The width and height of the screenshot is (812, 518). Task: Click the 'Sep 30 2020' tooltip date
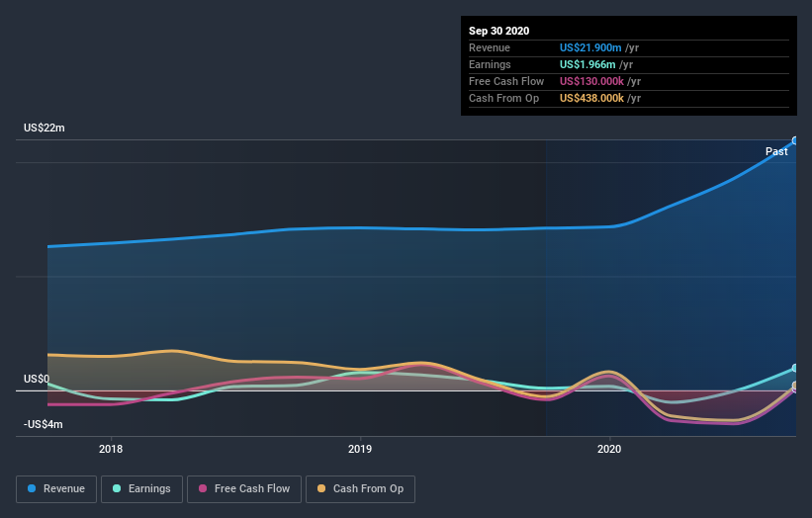click(498, 31)
